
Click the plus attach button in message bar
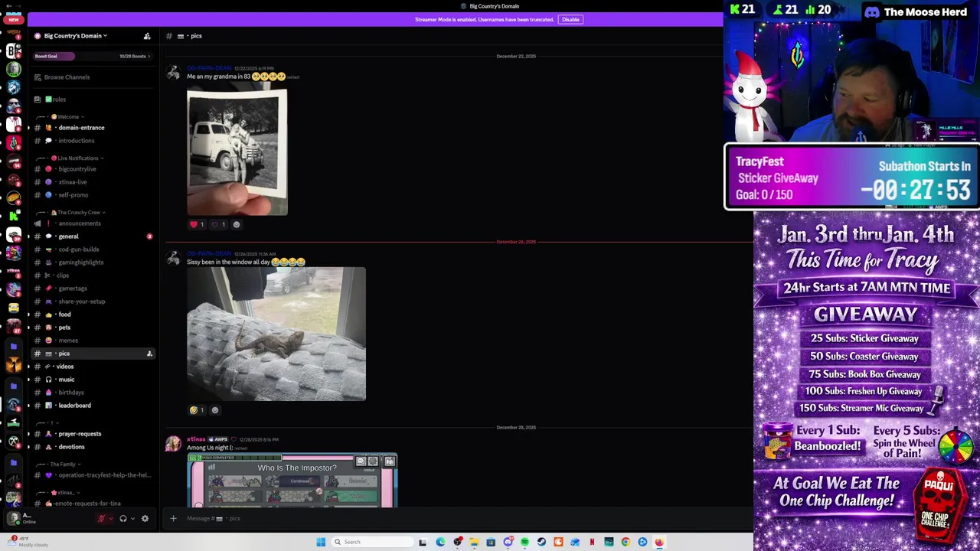173,518
